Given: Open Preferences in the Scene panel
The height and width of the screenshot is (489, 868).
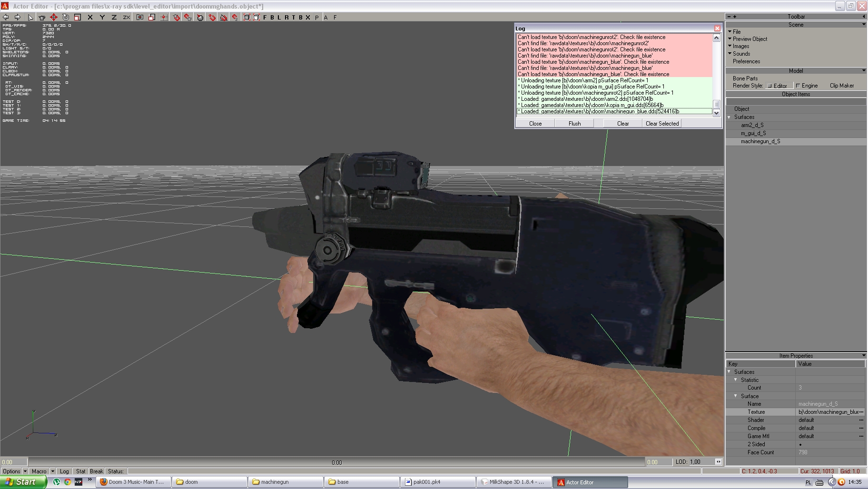Looking at the screenshot, I should tap(746, 61).
